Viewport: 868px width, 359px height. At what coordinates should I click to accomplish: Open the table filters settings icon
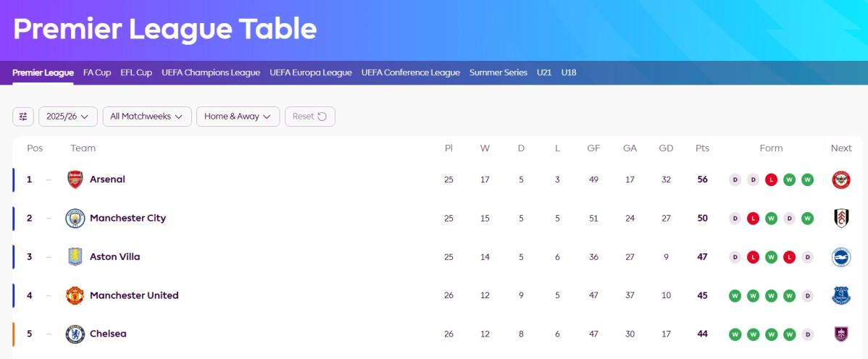(22, 117)
